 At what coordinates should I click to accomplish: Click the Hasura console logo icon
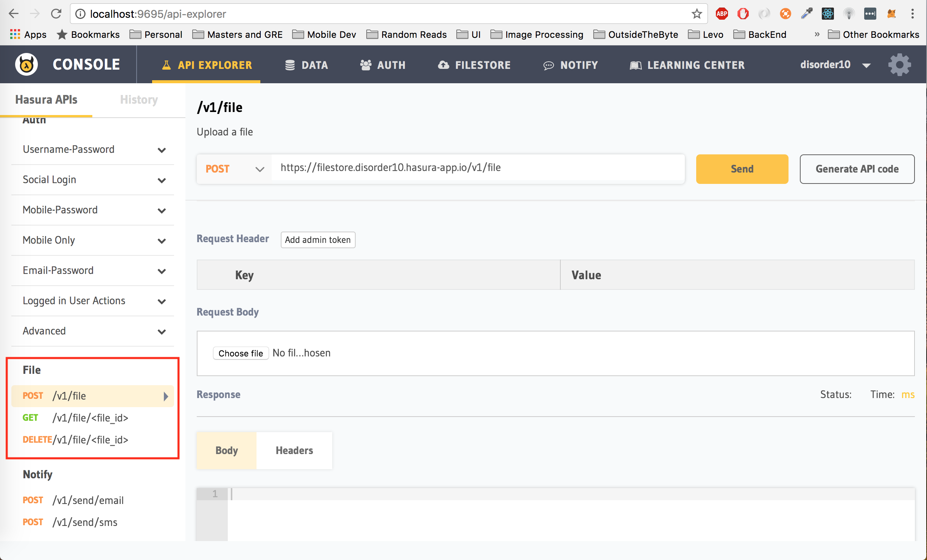click(x=26, y=64)
